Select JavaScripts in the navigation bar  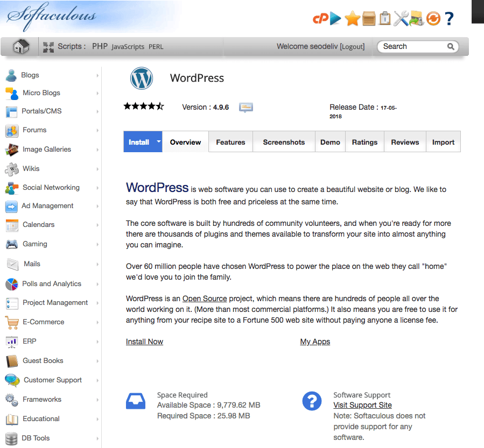[128, 47]
